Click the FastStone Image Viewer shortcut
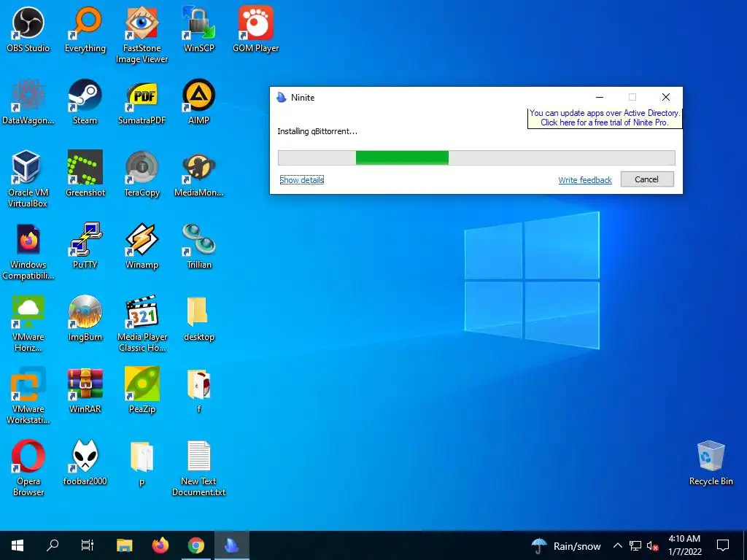The image size is (747, 560). (x=142, y=34)
